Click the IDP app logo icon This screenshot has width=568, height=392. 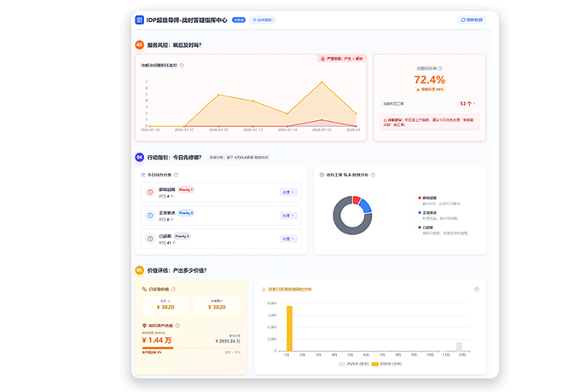[x=140, y=19]
